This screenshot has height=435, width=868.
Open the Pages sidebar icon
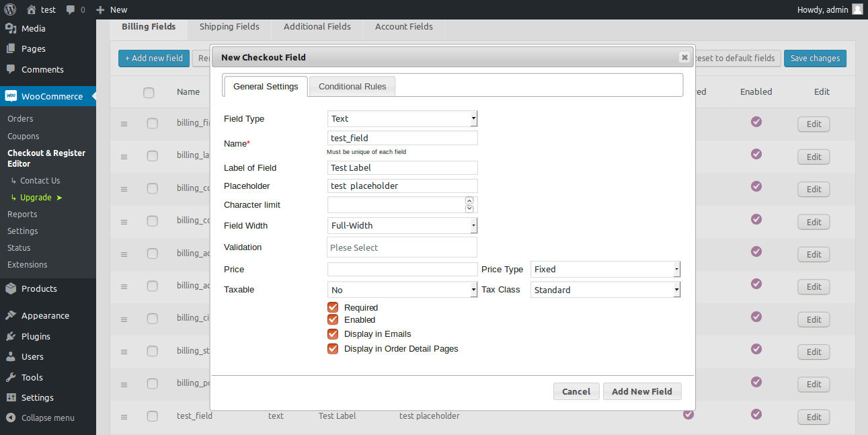click(x=11, y=48)
